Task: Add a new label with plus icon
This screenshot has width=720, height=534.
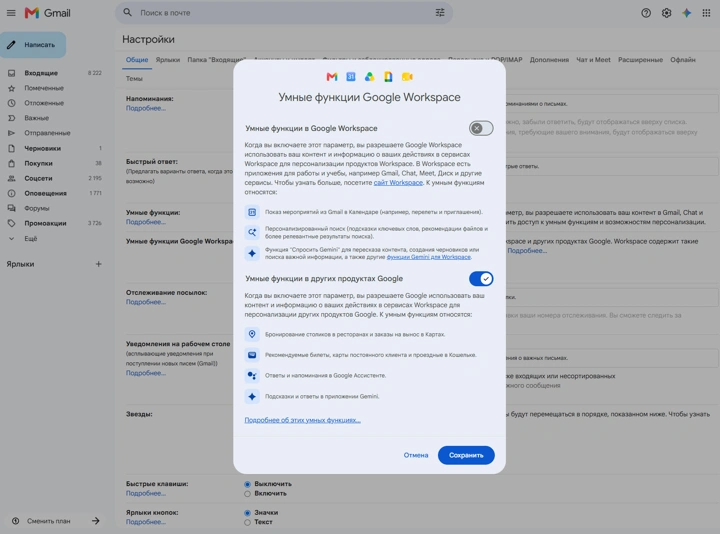Action: (98, 264)
